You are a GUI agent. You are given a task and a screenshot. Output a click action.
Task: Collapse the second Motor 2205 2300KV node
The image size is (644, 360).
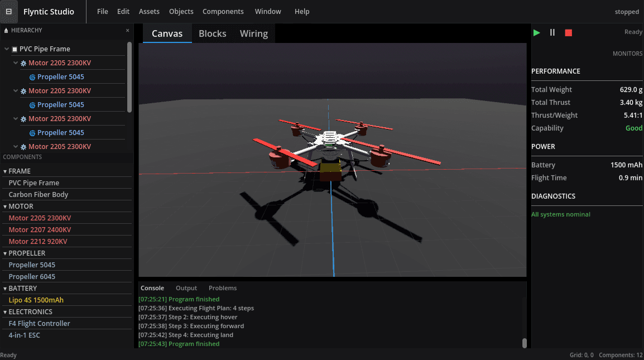[16, 91]
